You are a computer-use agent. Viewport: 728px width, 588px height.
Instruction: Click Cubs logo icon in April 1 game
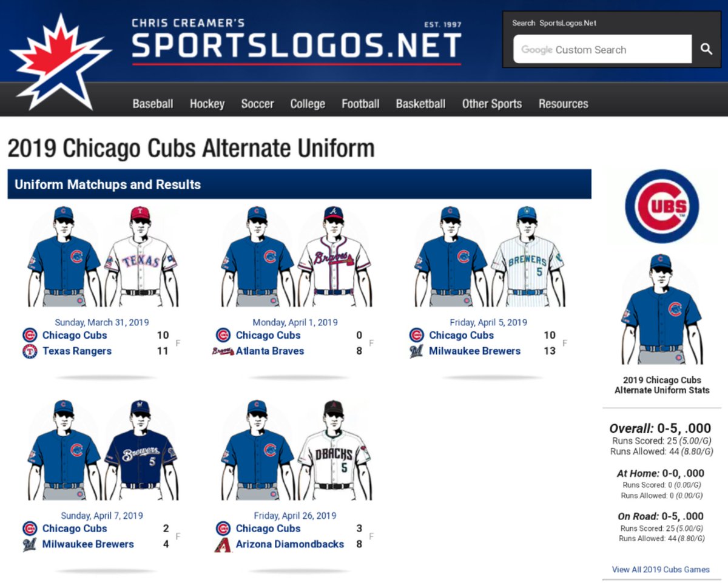pyautogui.click(x=223, y=335)
